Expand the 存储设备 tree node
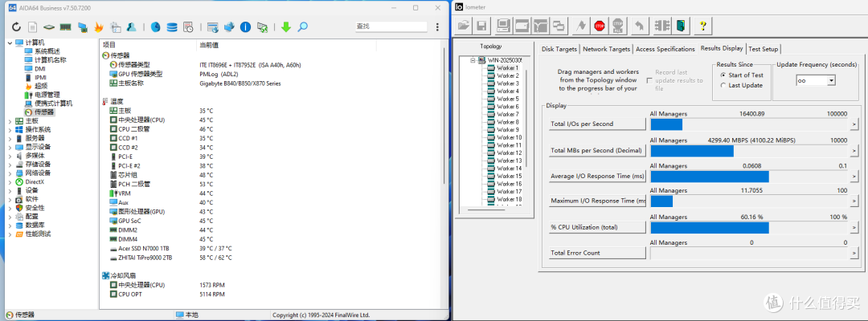Image resolution: width=868 pixels, height=321 pixels. (x=10, y=164)
